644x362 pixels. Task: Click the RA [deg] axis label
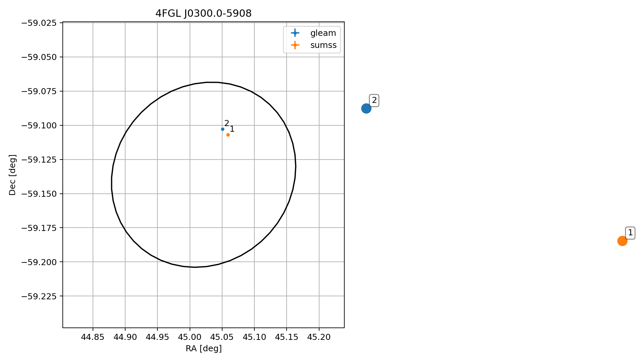click(x=204, y=349)
